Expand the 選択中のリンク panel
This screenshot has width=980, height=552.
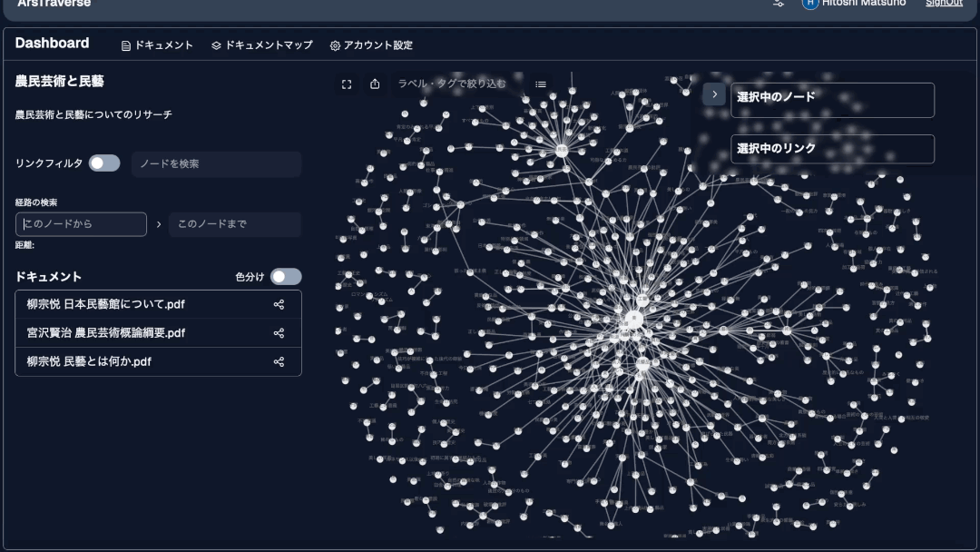(x=832, y=149)
